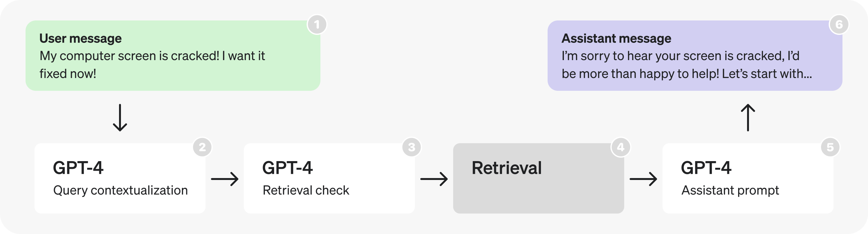
Task: Click the down arrow below User message
Action: (x=120, y=118)
